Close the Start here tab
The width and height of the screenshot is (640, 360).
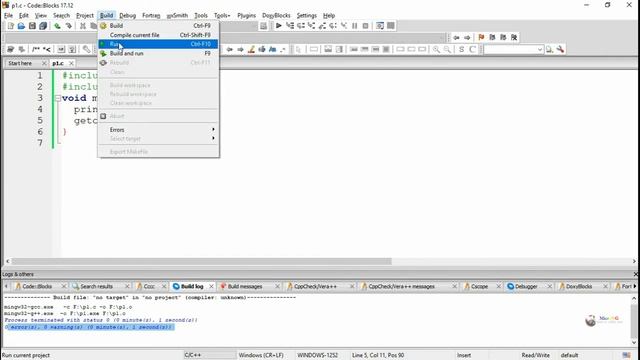tap(44, 63)
